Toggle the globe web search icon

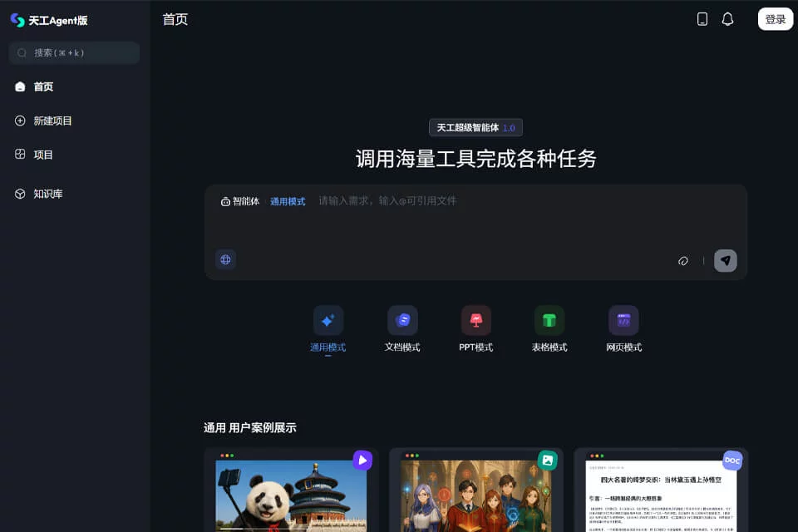pyautogui.click(x=225, y=259)
